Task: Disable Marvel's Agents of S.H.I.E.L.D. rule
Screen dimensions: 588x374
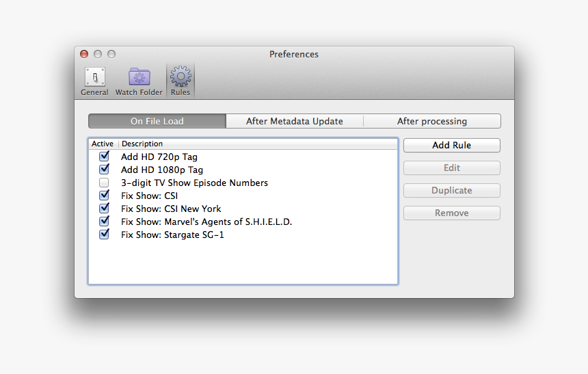Action: point(104,222)
